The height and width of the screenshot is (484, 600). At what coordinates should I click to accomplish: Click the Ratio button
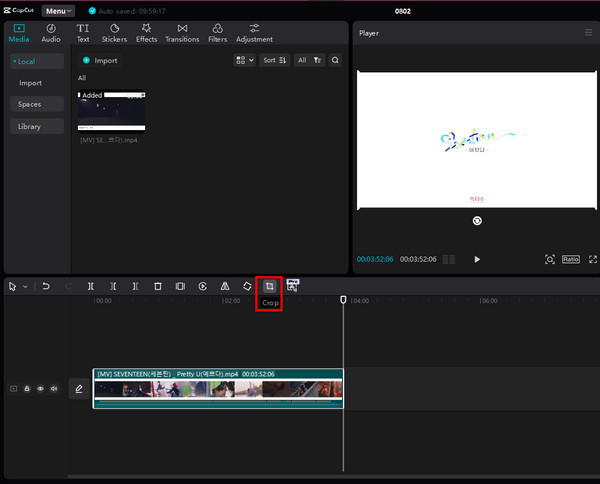click(571, 259)
